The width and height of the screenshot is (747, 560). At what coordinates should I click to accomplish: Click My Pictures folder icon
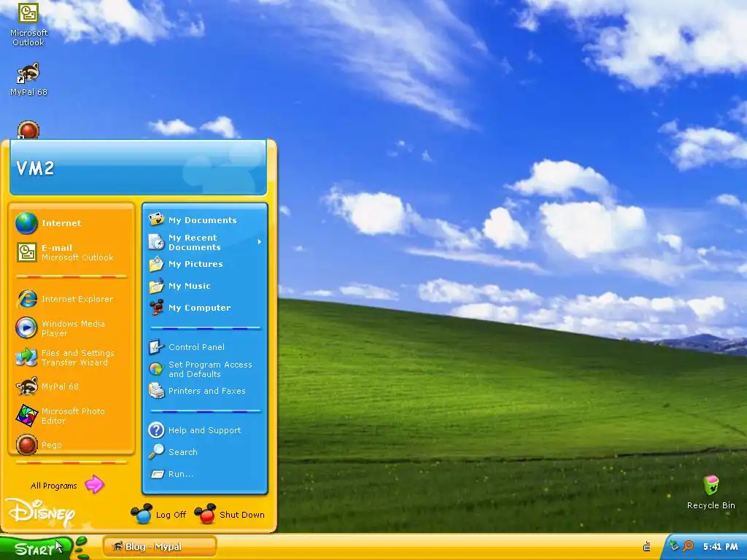coord(156,264)
